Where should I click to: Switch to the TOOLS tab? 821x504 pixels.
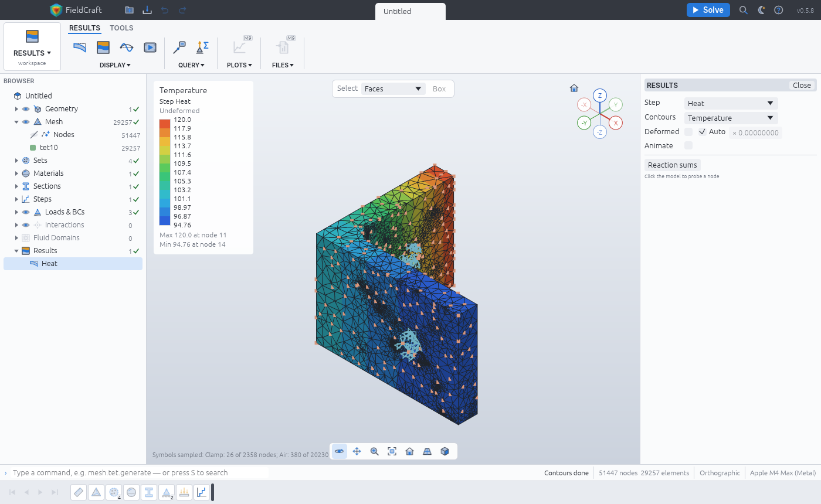(121, 28)
